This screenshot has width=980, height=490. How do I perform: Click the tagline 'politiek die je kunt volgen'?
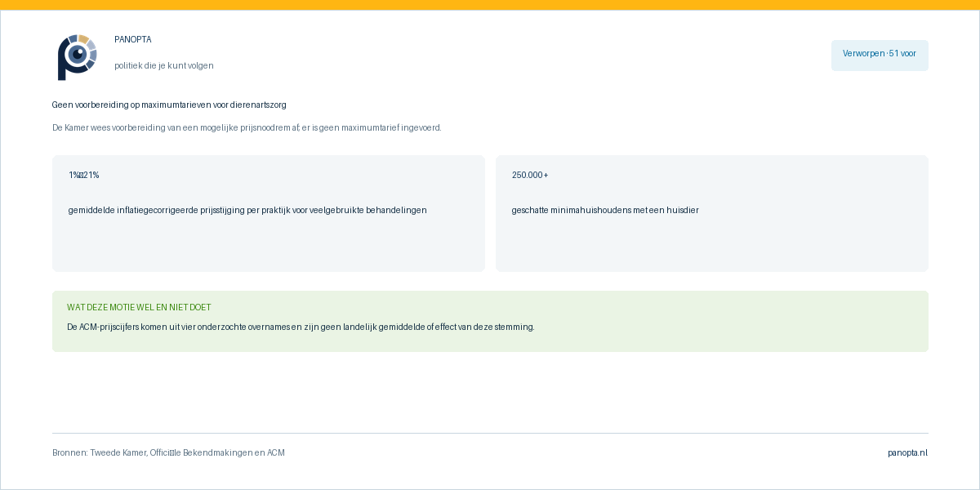164,65
